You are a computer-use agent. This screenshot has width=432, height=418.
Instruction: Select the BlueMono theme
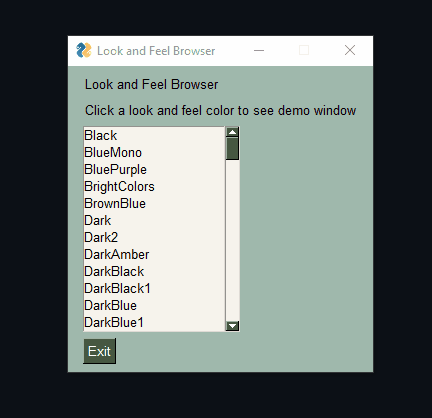coord(154,153)
